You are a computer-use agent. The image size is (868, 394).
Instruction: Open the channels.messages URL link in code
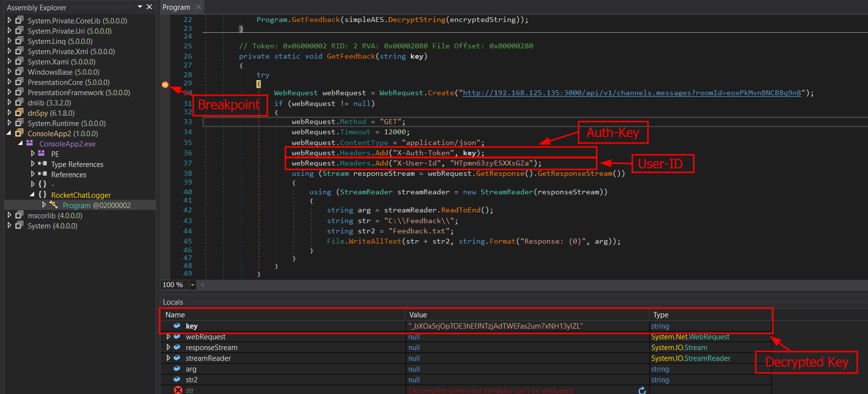tap(632, 93)
